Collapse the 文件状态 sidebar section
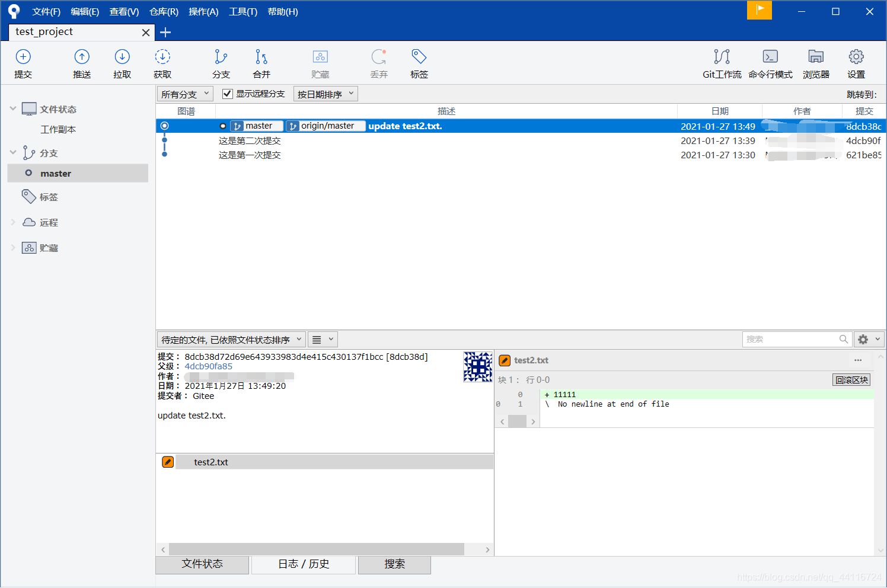The width and height of the screenshot is (887, 588). point(13,108)
